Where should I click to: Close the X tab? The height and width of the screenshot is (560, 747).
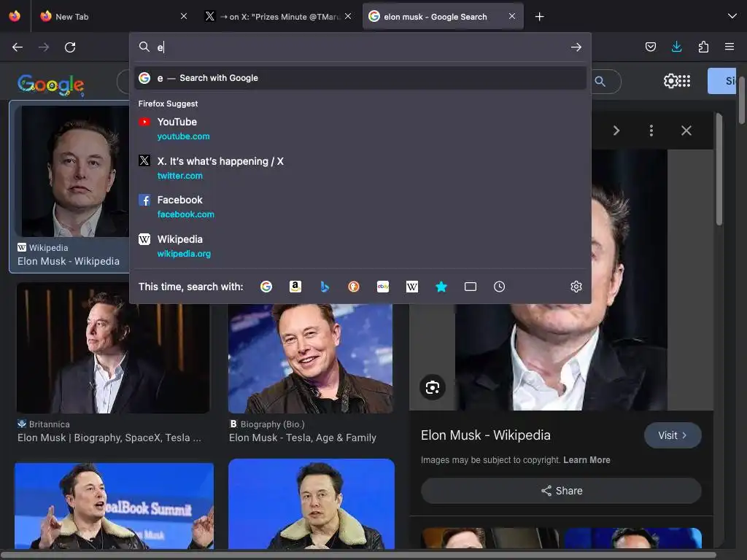(348, 16)
